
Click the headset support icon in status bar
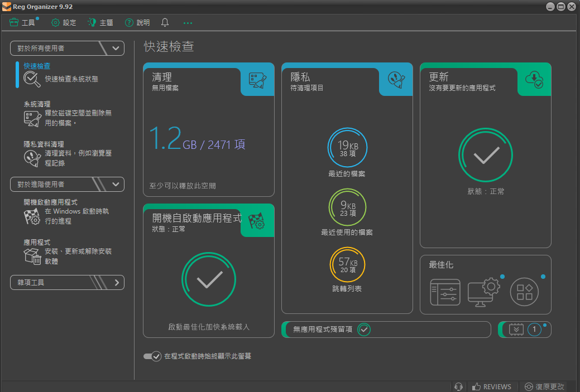pos(458,386)
